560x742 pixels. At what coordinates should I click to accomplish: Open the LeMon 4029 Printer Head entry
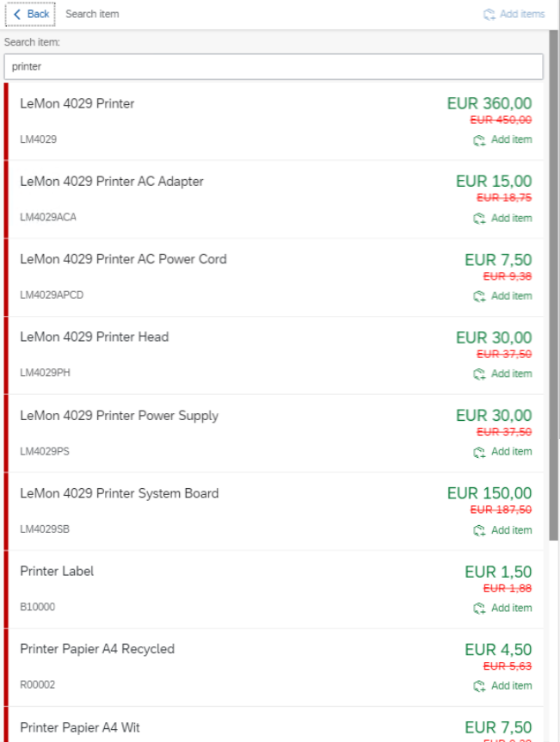(x=215, y=355)
